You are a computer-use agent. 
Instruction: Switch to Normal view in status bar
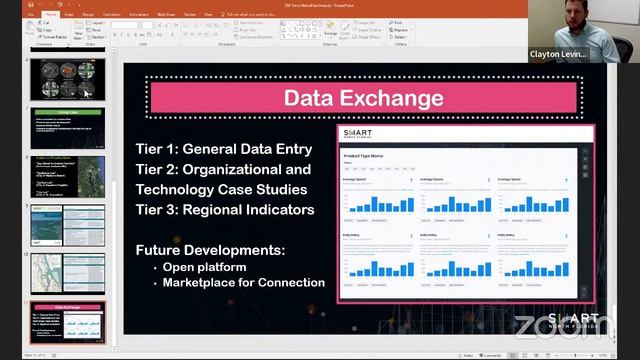click(x=513, y=356)
